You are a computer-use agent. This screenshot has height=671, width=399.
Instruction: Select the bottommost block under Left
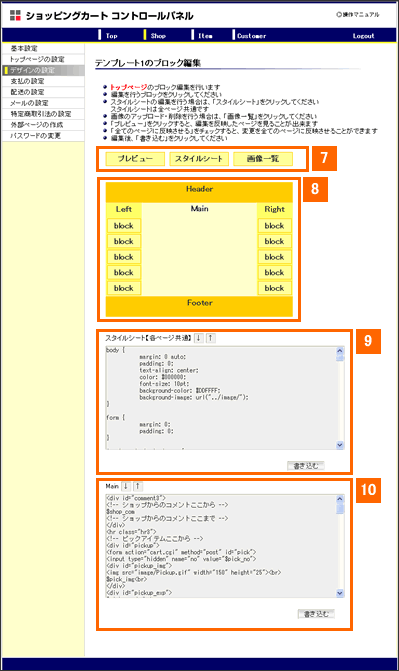[124, 288]
